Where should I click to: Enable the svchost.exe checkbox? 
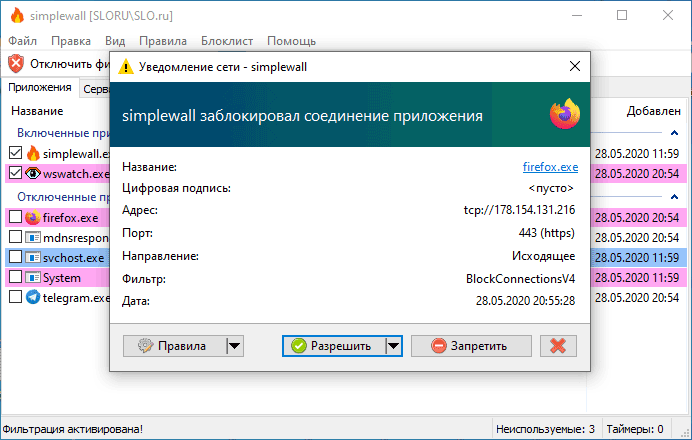point(15,257)
